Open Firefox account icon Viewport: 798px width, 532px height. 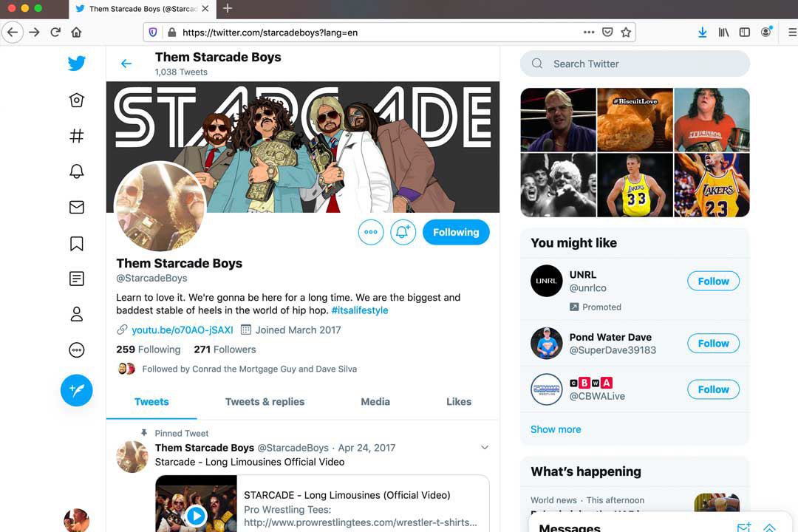click(x=766, y=32)
